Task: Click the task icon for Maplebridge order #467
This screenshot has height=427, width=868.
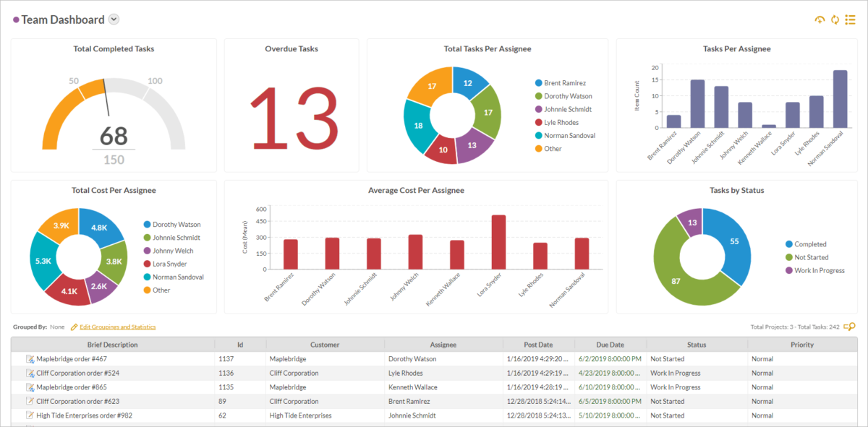Action: click(30, 359)
